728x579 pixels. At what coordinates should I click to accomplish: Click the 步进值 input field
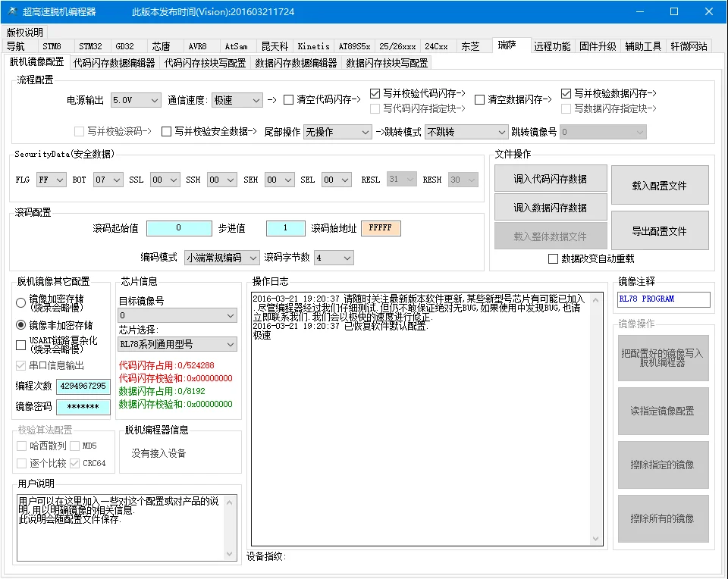[x=286, y=228]
